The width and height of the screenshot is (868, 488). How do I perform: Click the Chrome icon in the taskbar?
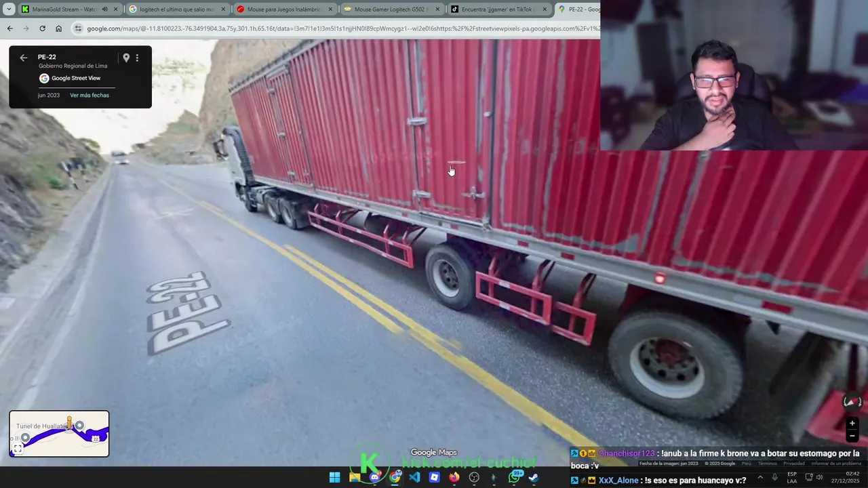395,477
